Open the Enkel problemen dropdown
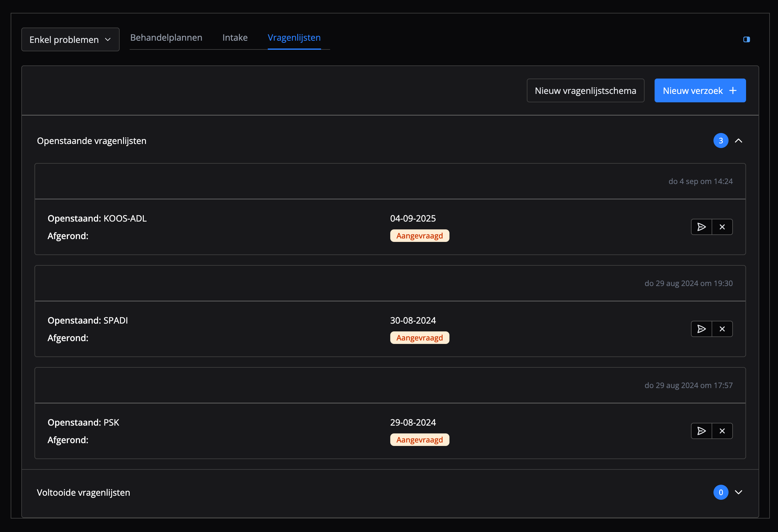The height and width of the screenshot is (532, 778). [x=70, y=39]
